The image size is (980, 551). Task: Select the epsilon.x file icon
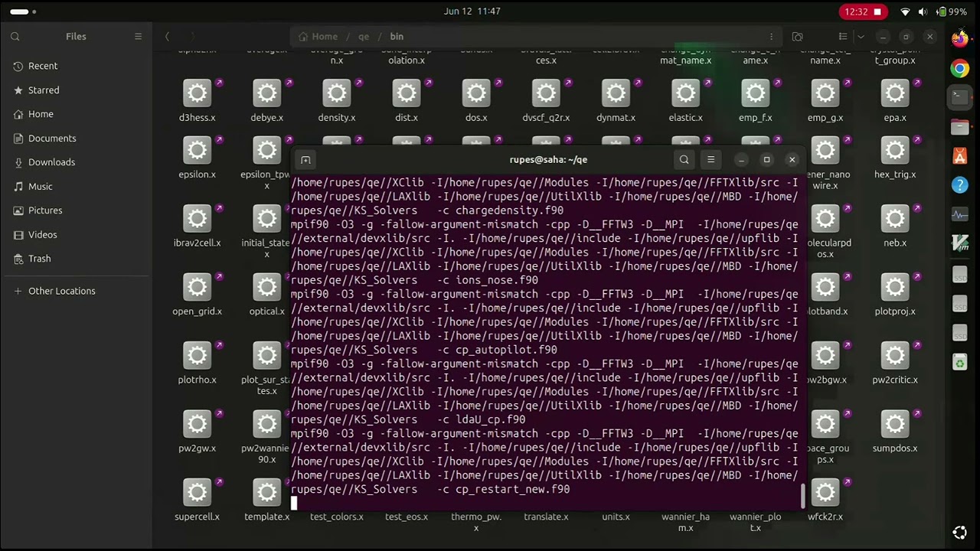[x=197, y=150]
